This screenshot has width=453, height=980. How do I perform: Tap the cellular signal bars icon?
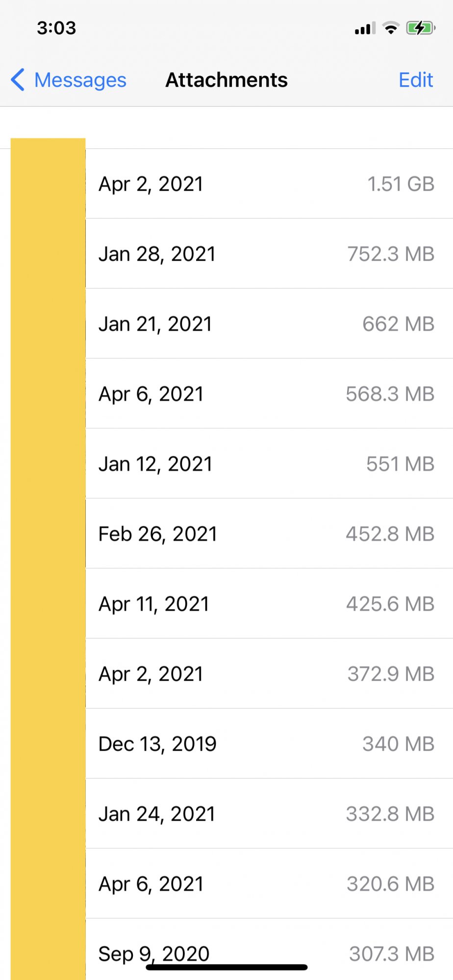[x=365, y=28]
